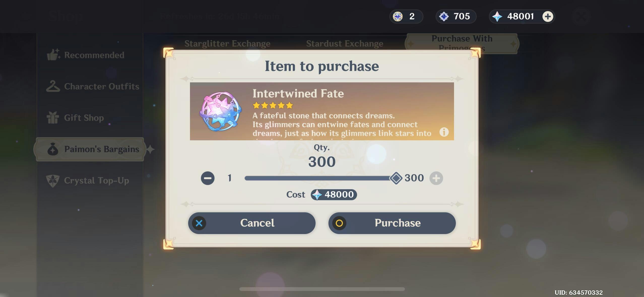The width and height of the screenshot is (644, 297).
Task: Switch to the Starglitter Exchange tab
Action: (x=227, y=44)
